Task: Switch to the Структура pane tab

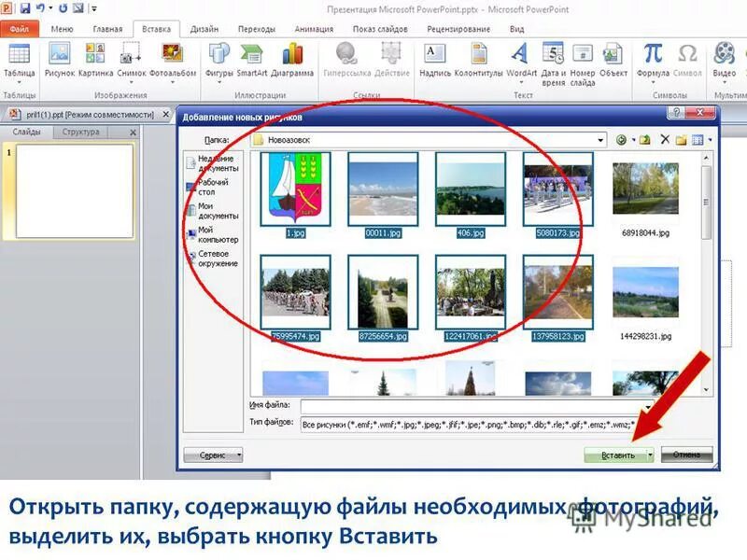Action: coord(80,132)
